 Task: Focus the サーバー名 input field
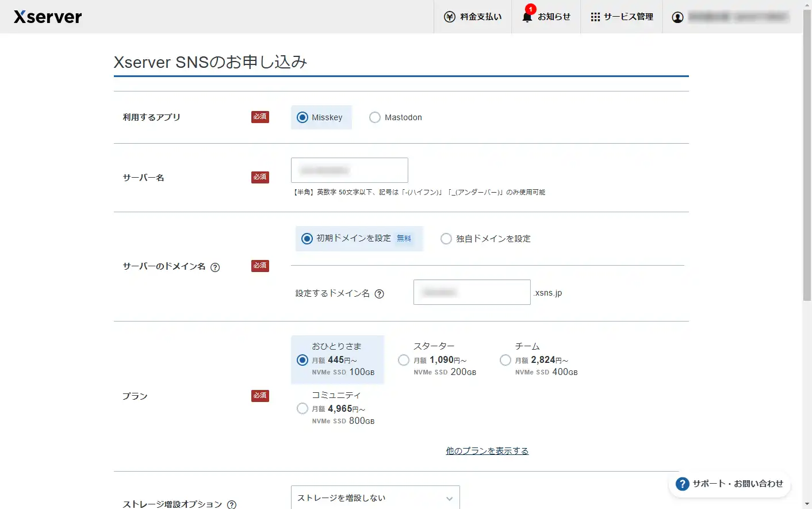[x=350, y=170]
